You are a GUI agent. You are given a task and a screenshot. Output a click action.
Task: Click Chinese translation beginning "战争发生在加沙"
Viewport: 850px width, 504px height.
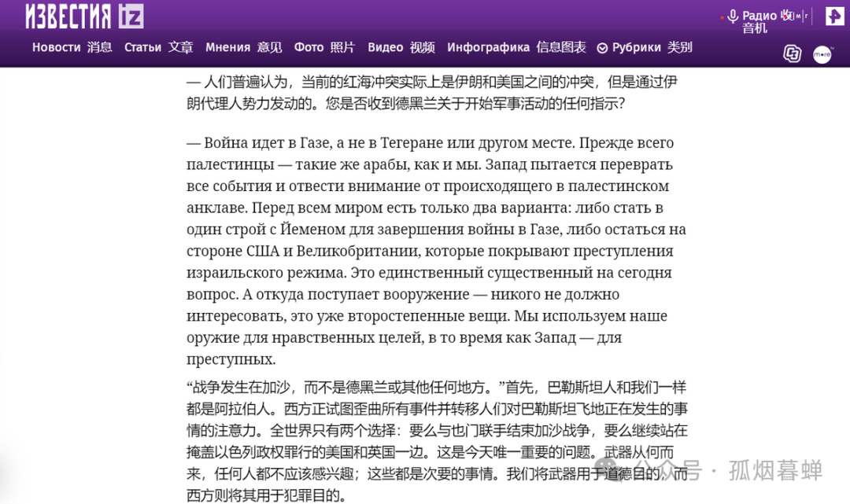437,441
